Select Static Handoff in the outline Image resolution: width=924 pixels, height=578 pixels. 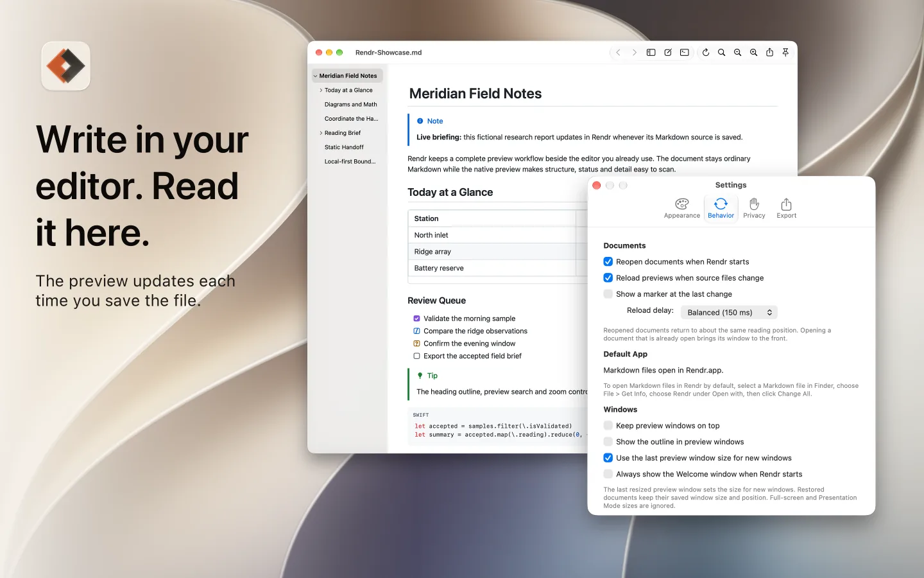tap(344, 147)
